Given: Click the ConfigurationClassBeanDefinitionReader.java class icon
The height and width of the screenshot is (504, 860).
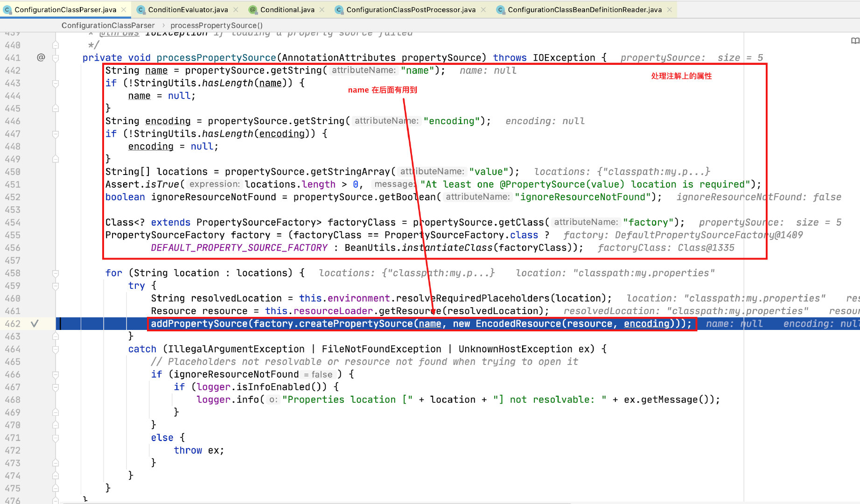Looking at the screenshot, I should point(501,10).
